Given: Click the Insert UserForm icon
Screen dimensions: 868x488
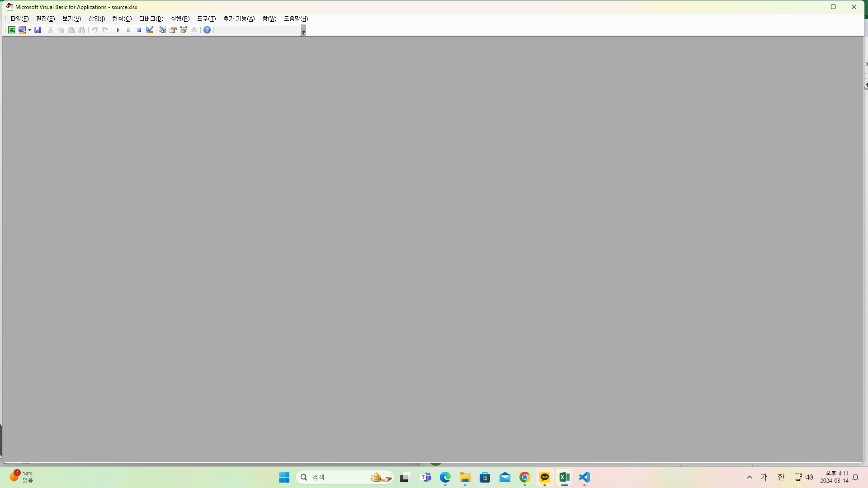Looking at the screenshot, I should 22,30.
